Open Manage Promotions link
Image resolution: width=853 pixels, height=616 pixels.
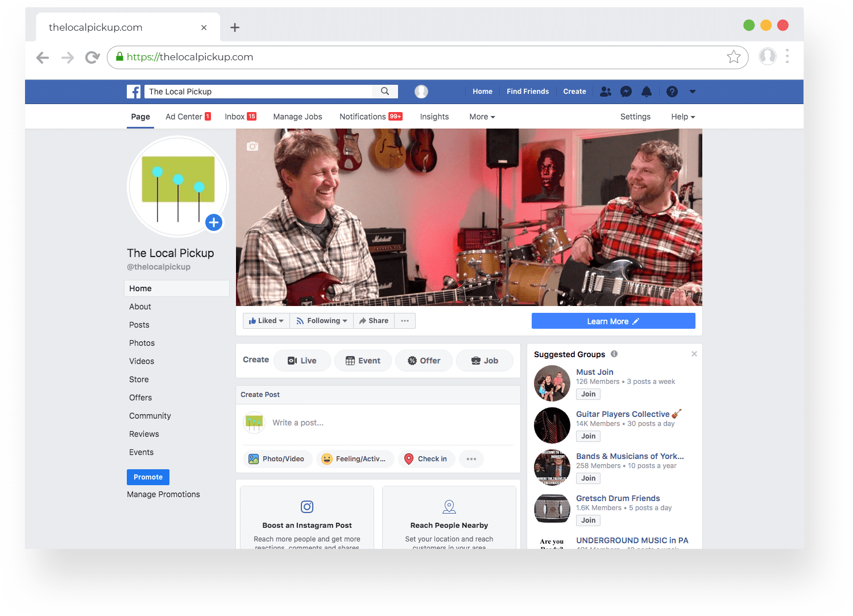coord(163,494)
